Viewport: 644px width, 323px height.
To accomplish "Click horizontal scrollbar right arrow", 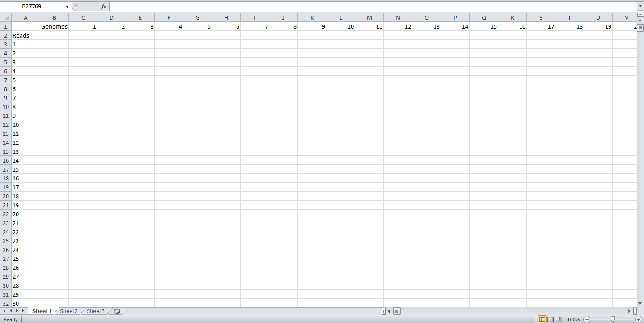I will [x=630, y=311].
